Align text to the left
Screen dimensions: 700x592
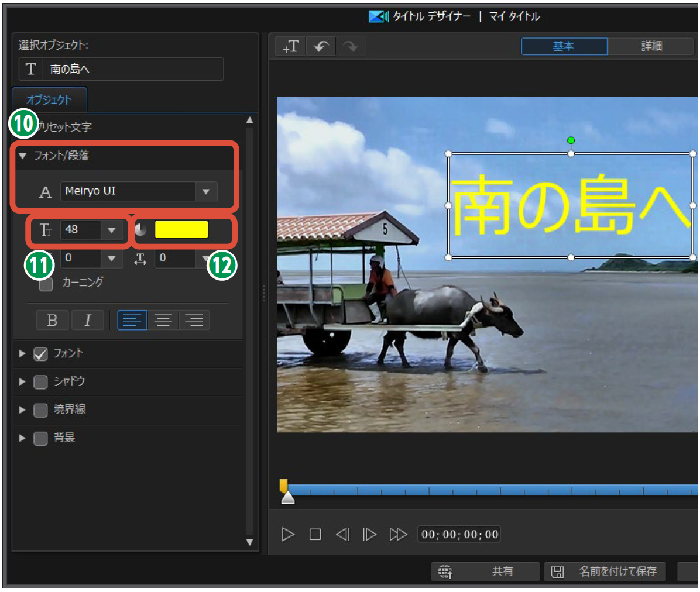click(132, 320)
